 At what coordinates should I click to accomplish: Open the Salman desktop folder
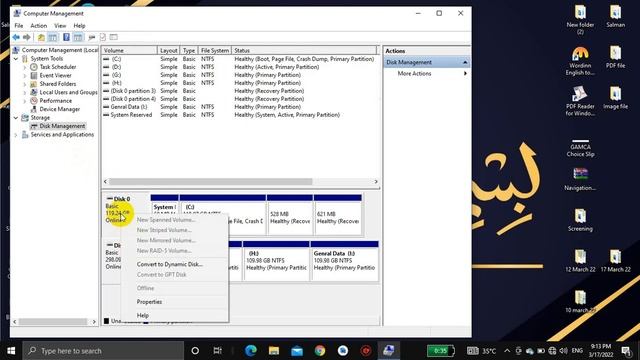[616, 16]
